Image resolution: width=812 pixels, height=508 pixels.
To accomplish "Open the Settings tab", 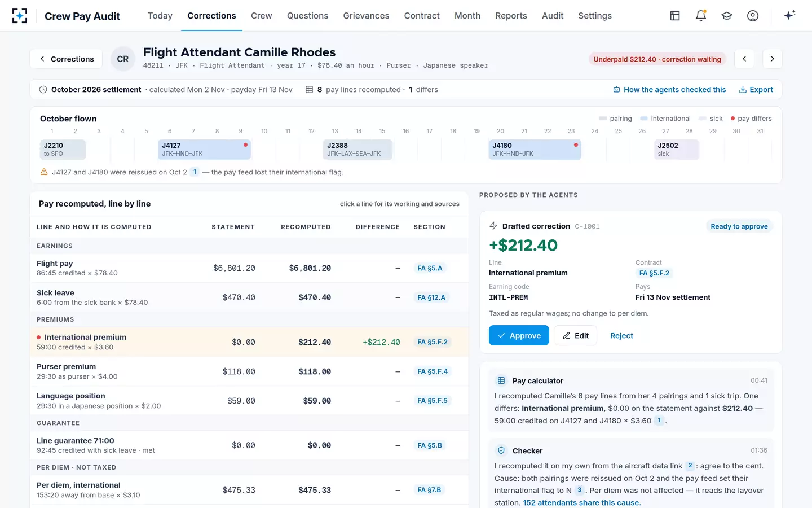I will [595, 16].
